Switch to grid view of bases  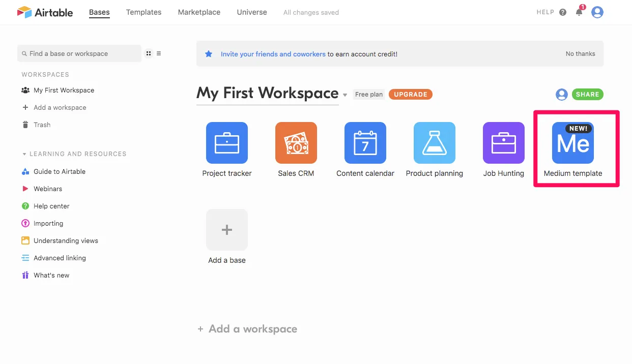tap(149, 53)
